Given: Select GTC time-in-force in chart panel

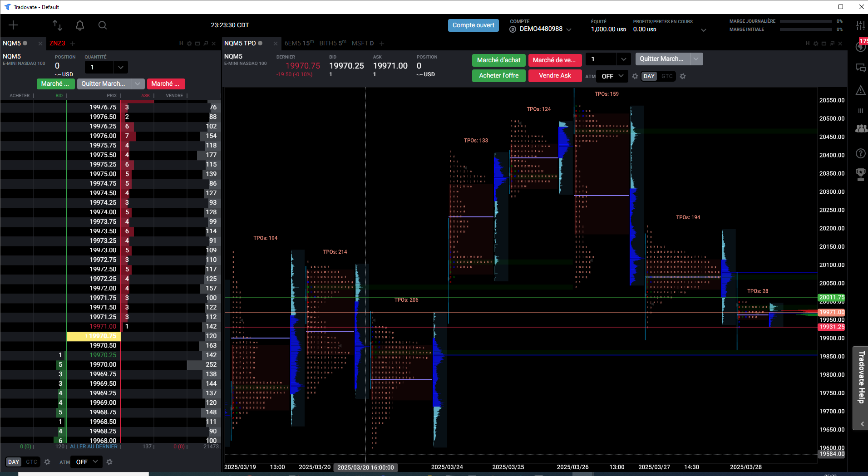Looking at the screenshot, I should tap(667, 76).
